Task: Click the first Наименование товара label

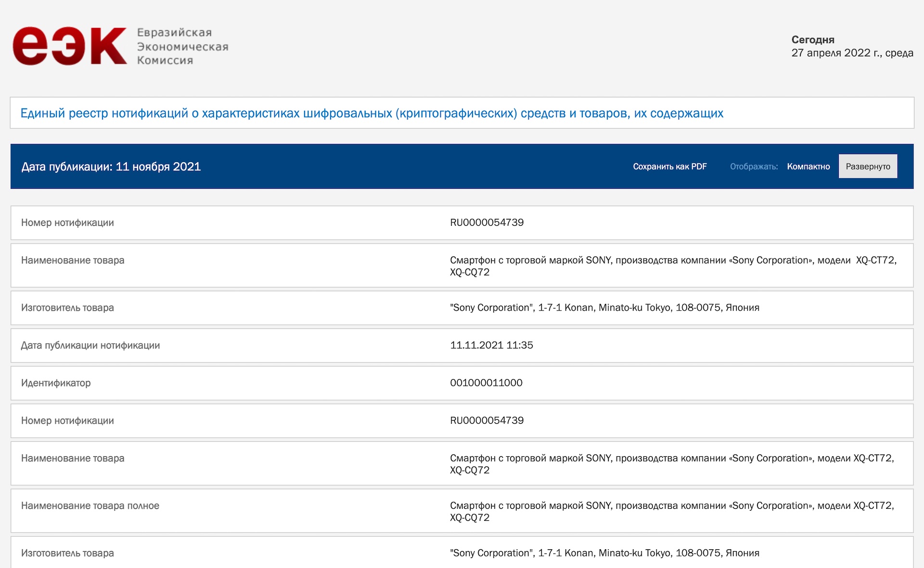Action: [73, 260]
